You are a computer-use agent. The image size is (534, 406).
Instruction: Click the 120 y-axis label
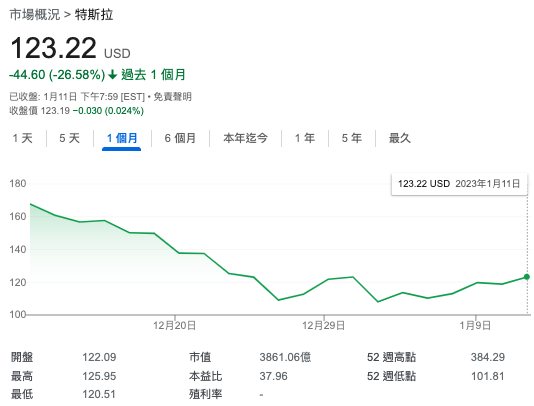(18, 282)
